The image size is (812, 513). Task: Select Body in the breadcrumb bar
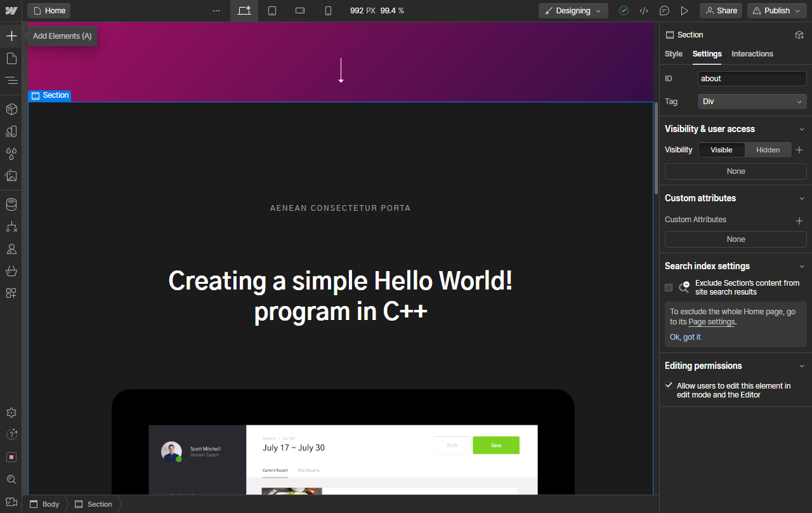(x=45, y=504)
